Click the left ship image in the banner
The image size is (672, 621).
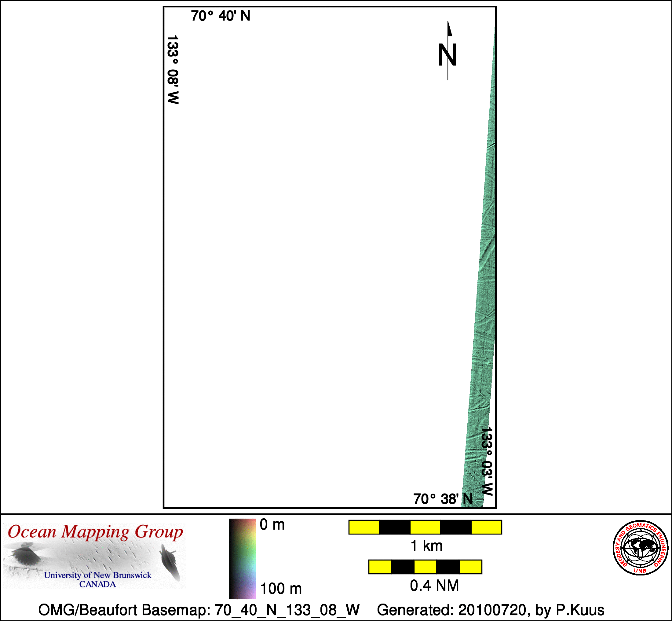(24, 554)
